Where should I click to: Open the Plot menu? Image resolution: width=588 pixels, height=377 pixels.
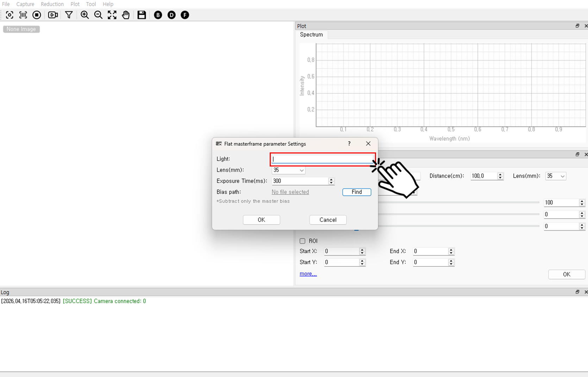[75, 4]
